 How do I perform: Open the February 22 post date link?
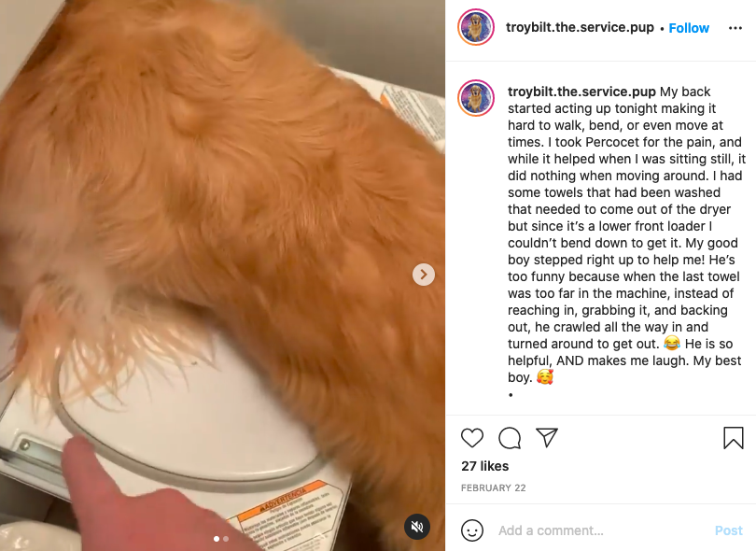click(x=493, y=487)
